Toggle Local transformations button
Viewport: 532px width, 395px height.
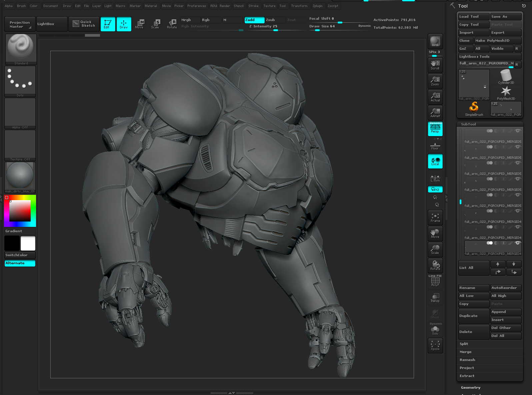pos(435,161)
